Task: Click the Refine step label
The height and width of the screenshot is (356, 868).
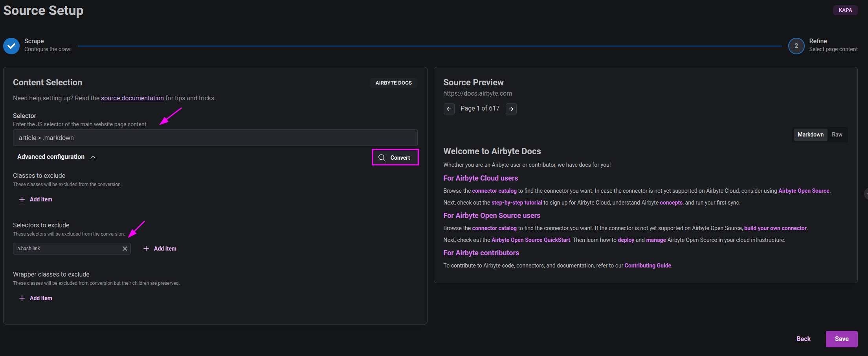Action: click(x=818, y=41)
